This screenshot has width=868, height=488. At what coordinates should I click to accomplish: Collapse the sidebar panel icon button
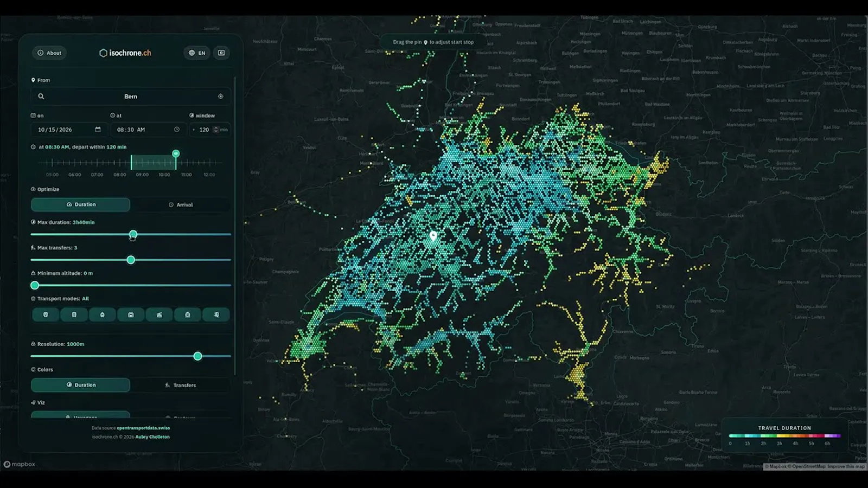tap(221, 53)
